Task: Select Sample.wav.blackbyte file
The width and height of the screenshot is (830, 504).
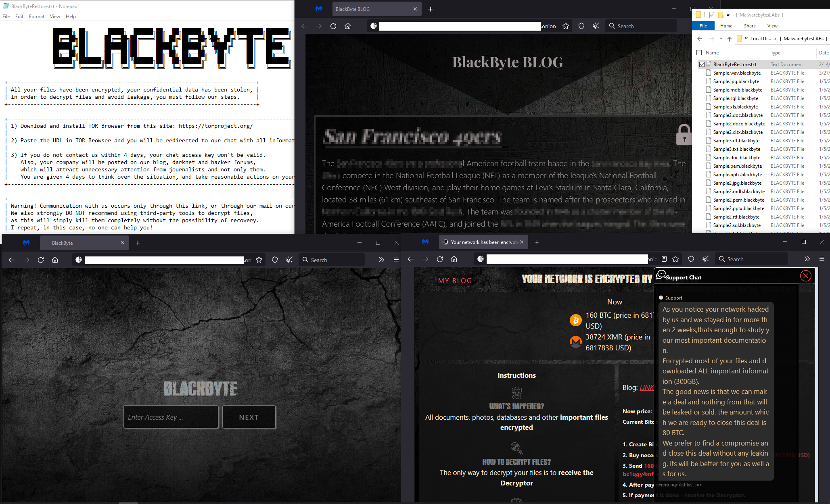Action: point(737,73)
